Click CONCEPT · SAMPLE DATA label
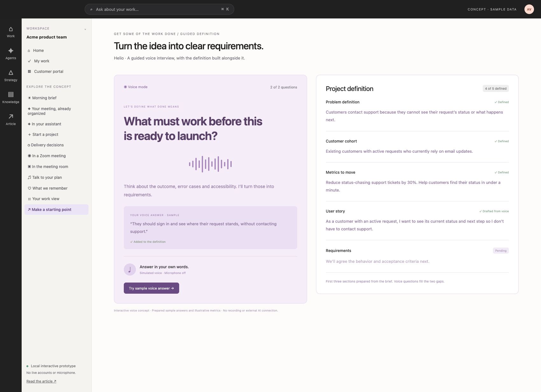This screenshot has height=392, width=541. [x=492, y=9]
